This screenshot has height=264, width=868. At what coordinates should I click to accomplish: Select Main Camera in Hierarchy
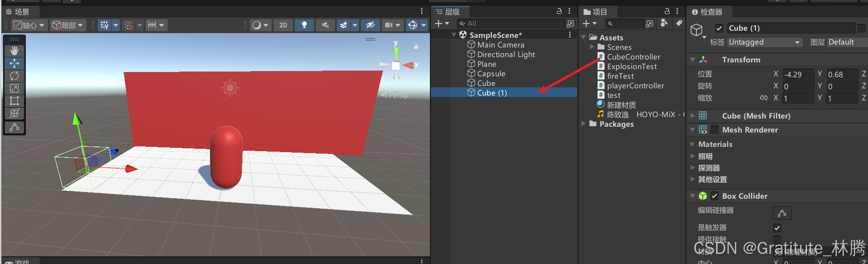click(500, 45)
